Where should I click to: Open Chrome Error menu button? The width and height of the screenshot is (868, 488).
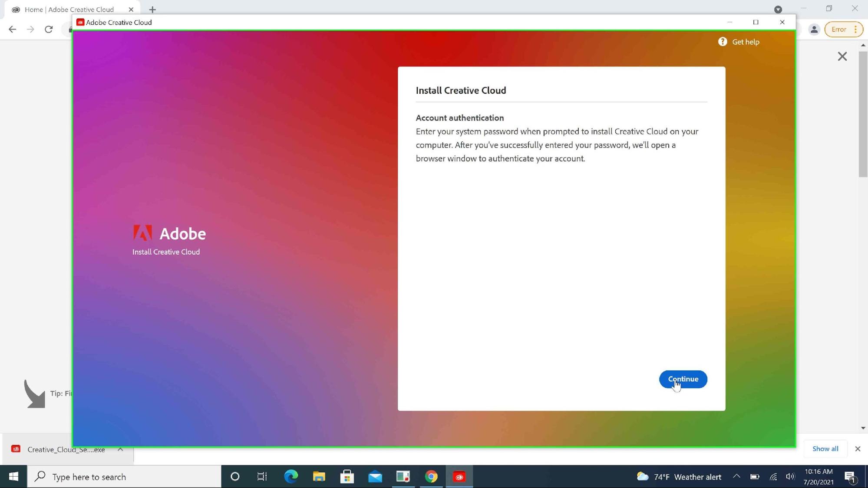(x=843, y=29)
